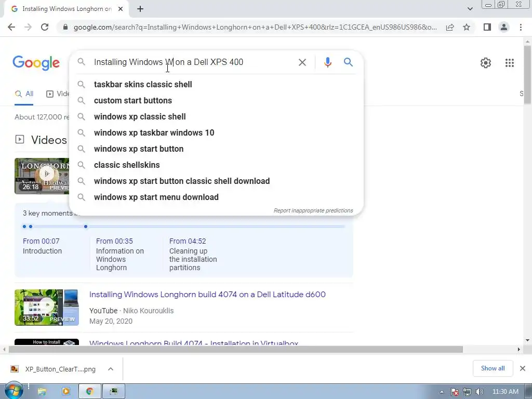Open the Chrome side panel icon

pos(487,27)
